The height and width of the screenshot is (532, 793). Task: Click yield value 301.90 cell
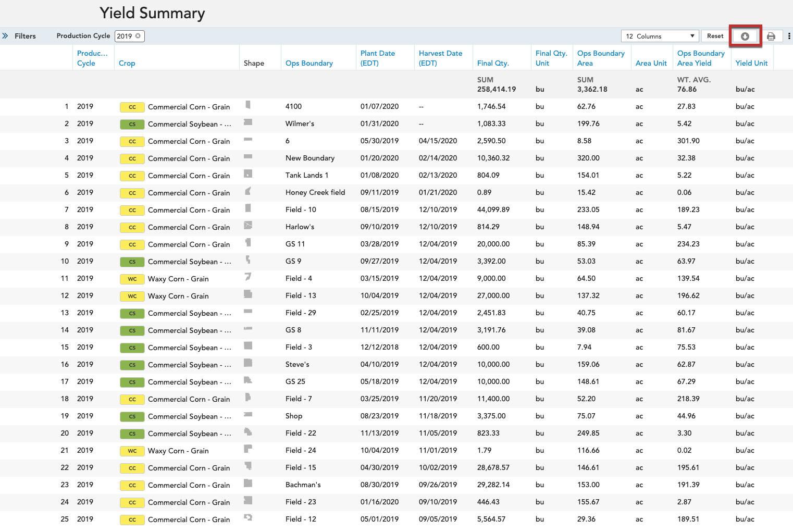[688, 141]
